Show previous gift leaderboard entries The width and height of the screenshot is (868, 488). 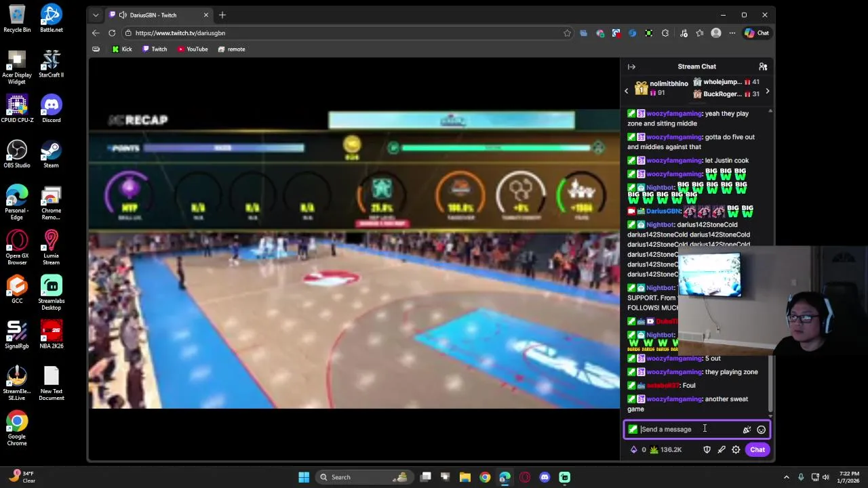627,91
